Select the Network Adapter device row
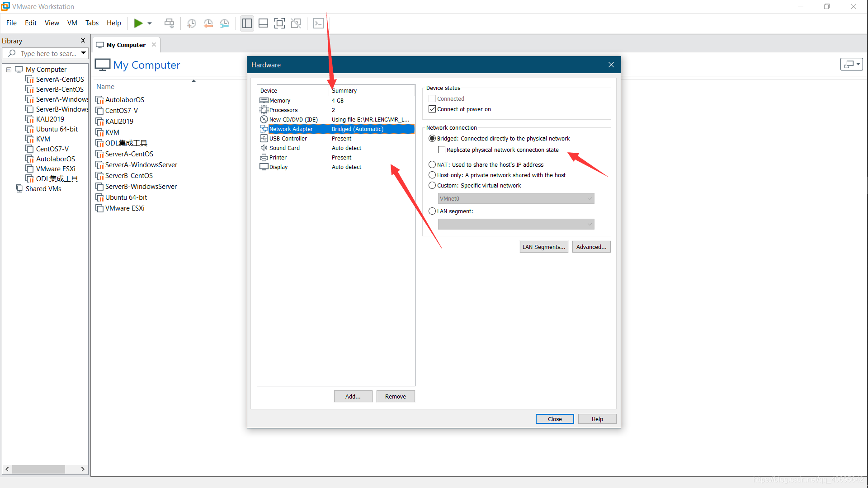 (x=335, y=129)
